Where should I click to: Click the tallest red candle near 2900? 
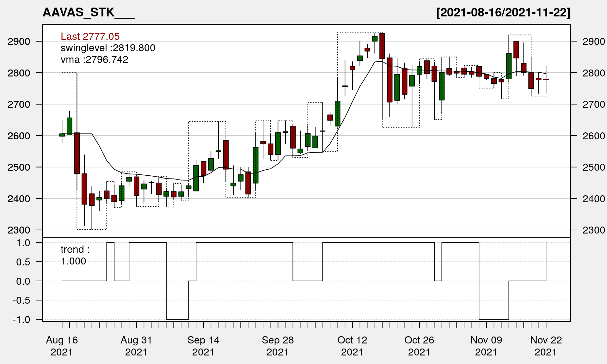coord(382,46)
